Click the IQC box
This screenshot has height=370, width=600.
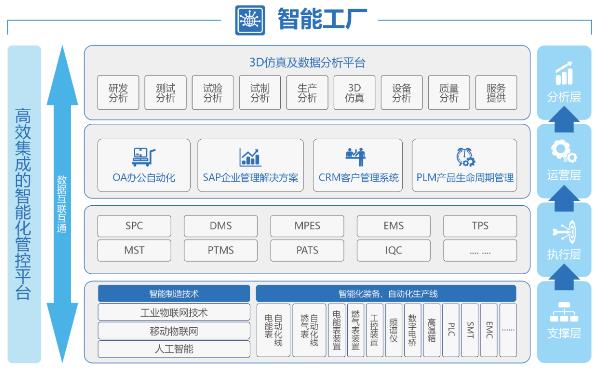[x=393, y=250]
